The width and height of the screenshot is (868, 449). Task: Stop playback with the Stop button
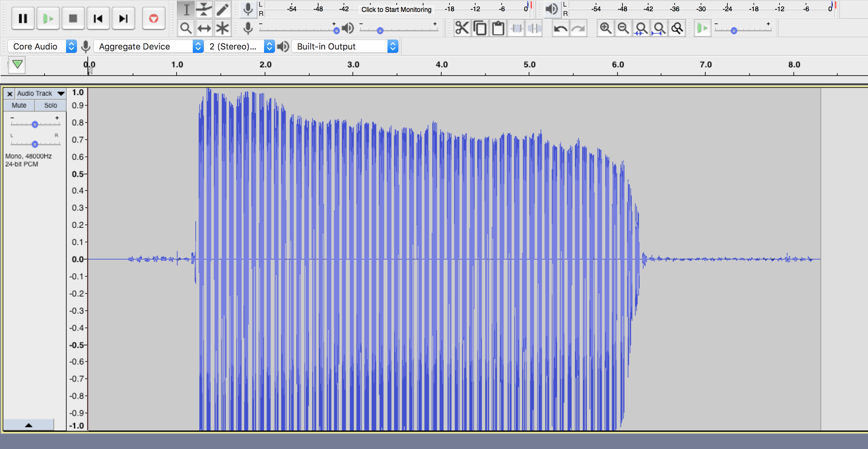73,18
